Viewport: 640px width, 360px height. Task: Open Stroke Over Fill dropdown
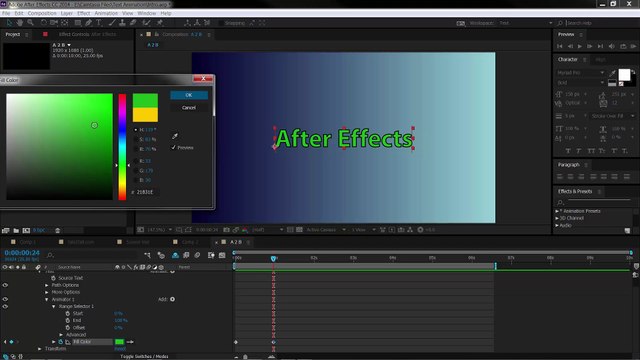pos(614,116)
